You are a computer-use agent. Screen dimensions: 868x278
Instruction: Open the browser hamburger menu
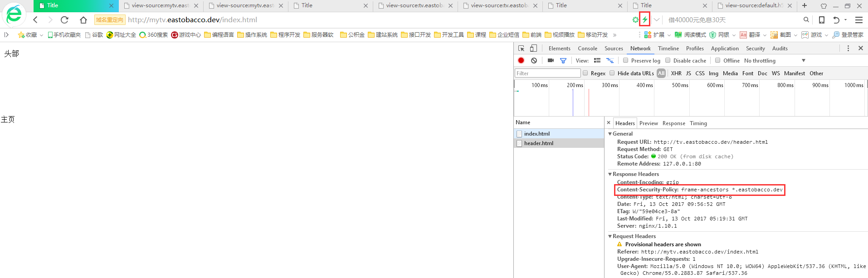point(858,20)
